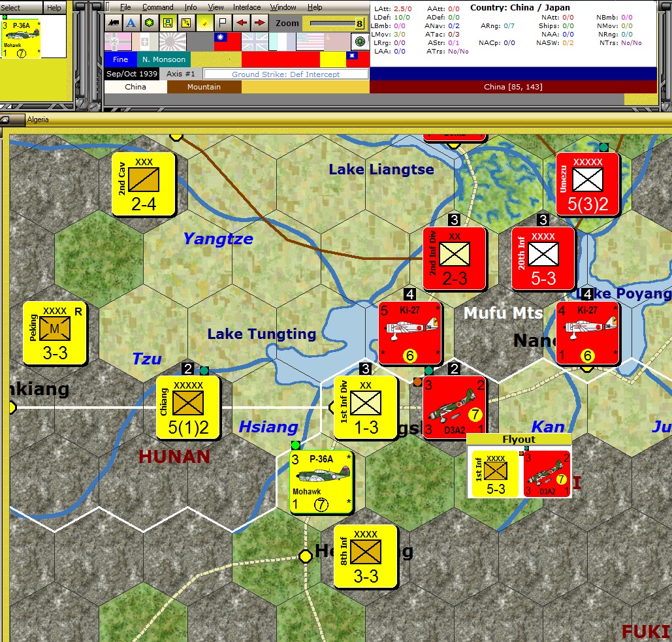
Task: Select the Ki-27 fighter with strength 5
Action: (410, 333)
